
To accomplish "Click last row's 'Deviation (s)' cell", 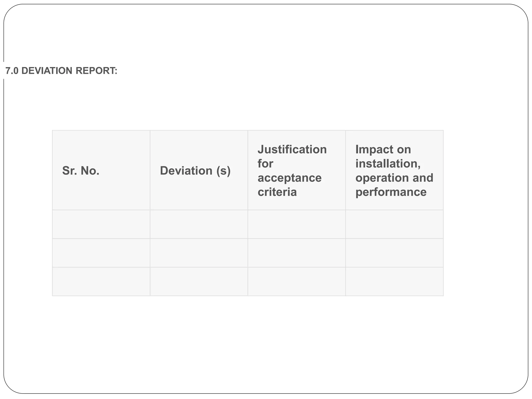I will 199,281.
